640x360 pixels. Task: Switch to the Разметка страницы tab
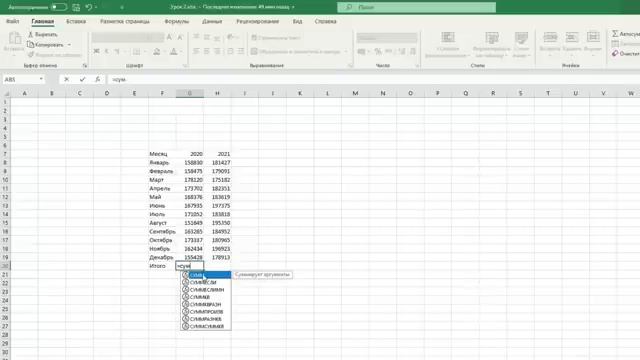click(125, 21)
